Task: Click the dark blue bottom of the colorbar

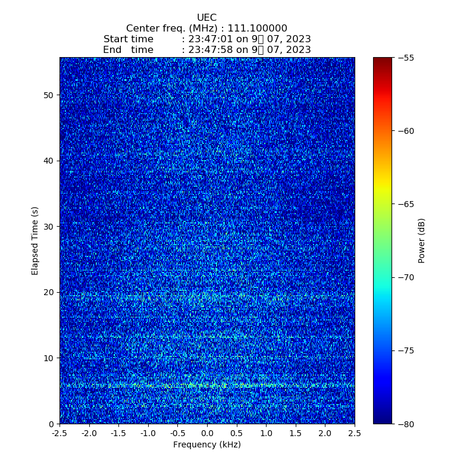Action: point(383,419)
